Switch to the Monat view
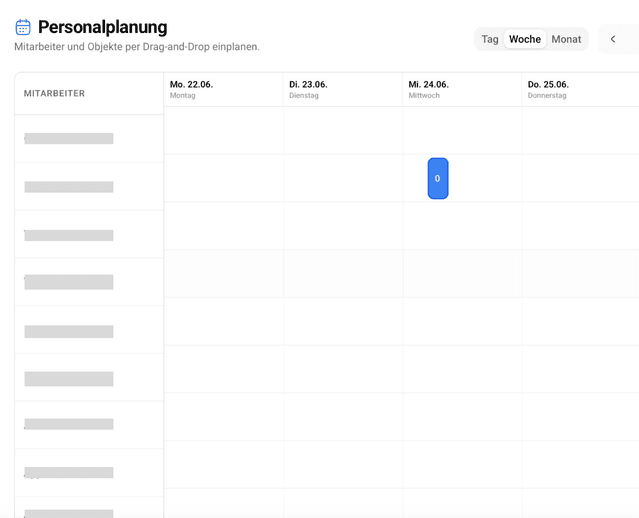This screenshot has height=518, width=639. (566, 39)
